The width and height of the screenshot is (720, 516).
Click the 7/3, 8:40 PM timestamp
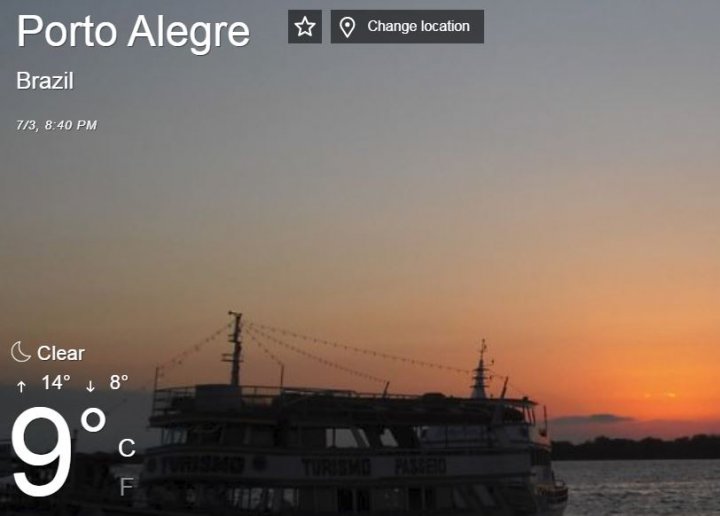56,125
